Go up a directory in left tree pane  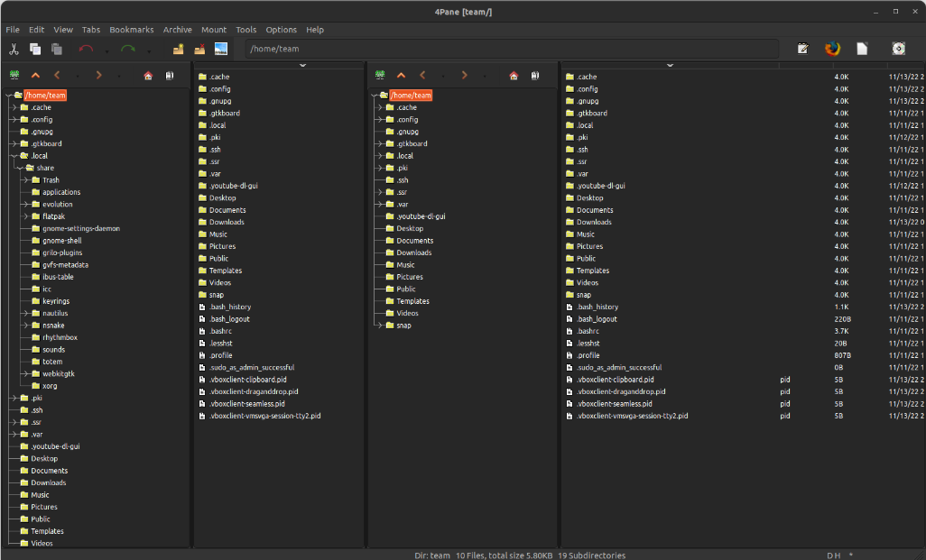point(35,75)
